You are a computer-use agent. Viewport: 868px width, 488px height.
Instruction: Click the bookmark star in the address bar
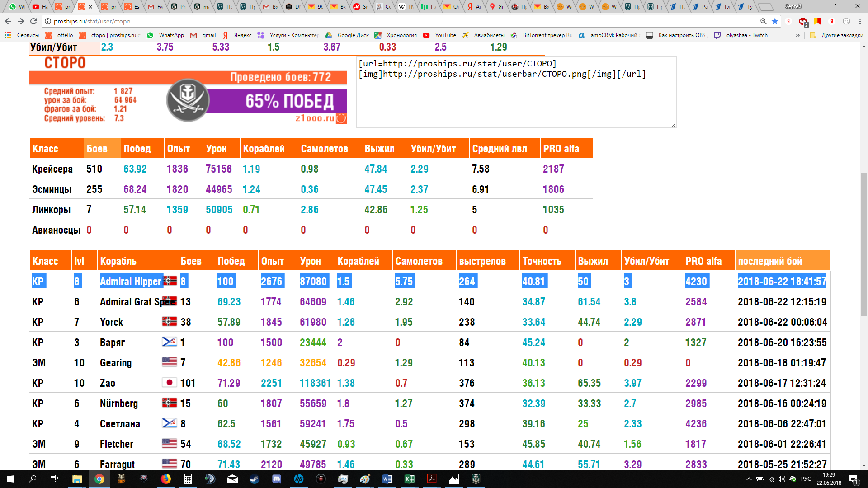tap(775, 21)
